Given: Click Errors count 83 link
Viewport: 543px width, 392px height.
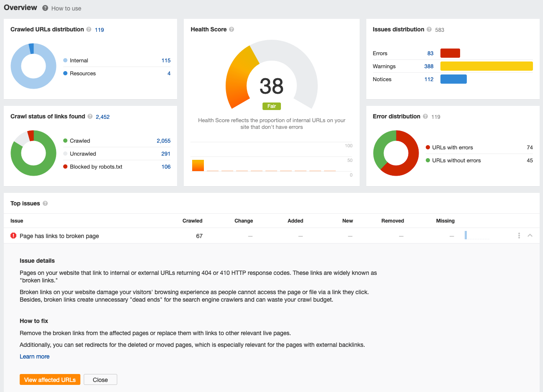Looking at the screenshot, I should pos(430,53).
